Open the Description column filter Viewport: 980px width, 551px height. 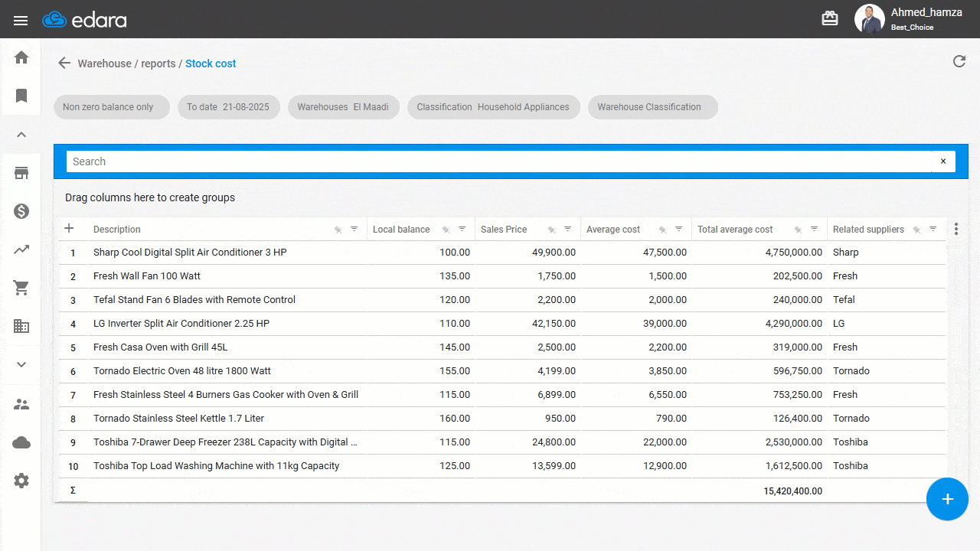coord(354,229)
